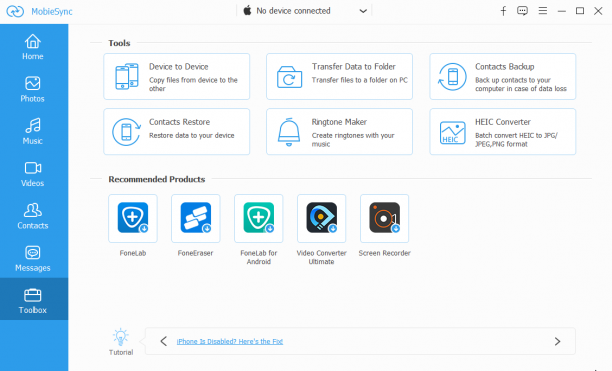Viewport: 612px width, 371px height.
Task: Launch the Ringtone Maker tool
Action: point(339,131)
